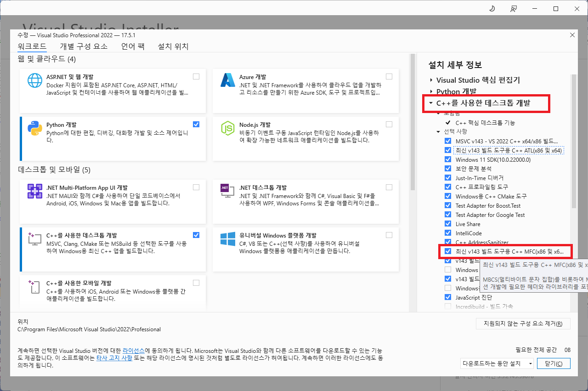Uncheck the IntelliCode option
This screenshot has width=588, height=391.
(x=448, y=233)
